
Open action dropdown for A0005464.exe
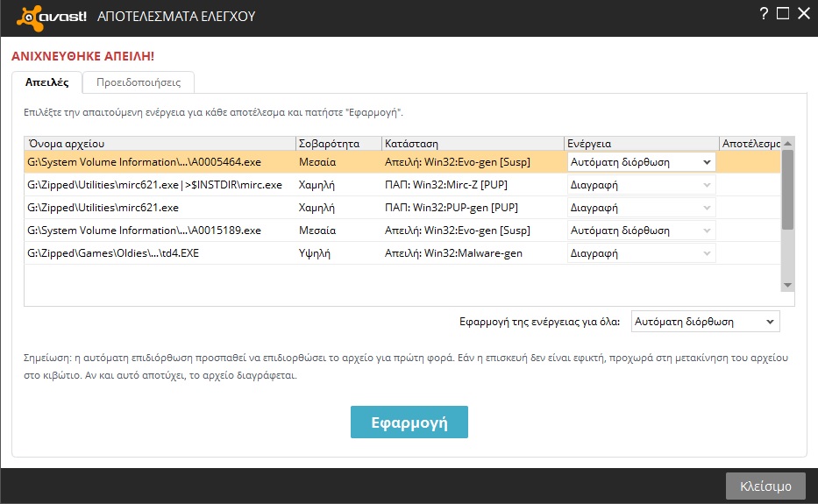[642, 162]
